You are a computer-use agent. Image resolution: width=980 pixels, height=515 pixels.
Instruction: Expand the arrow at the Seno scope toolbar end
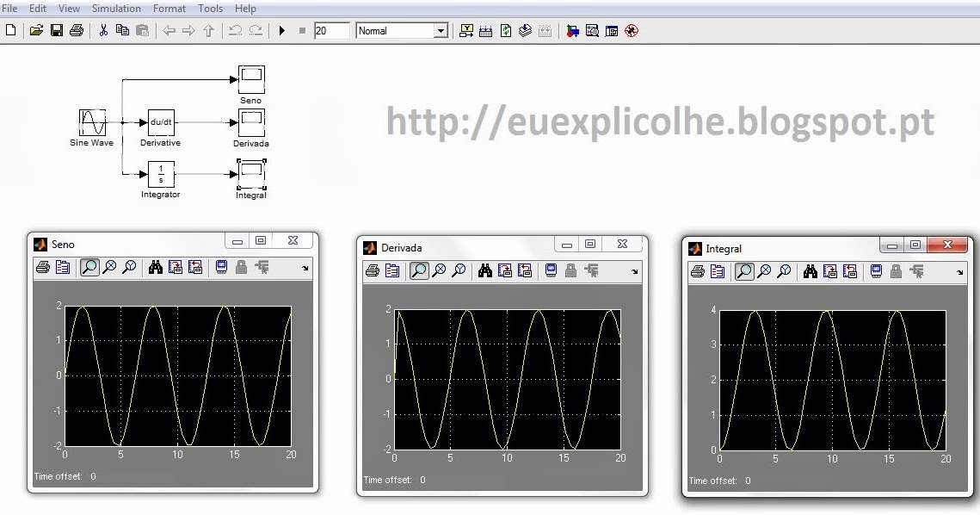pyautogui.click(x=305, y=270)
